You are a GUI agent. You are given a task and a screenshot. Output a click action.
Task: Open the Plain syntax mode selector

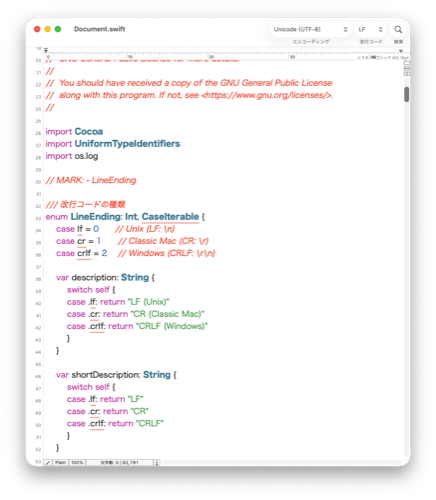point(61,463)
